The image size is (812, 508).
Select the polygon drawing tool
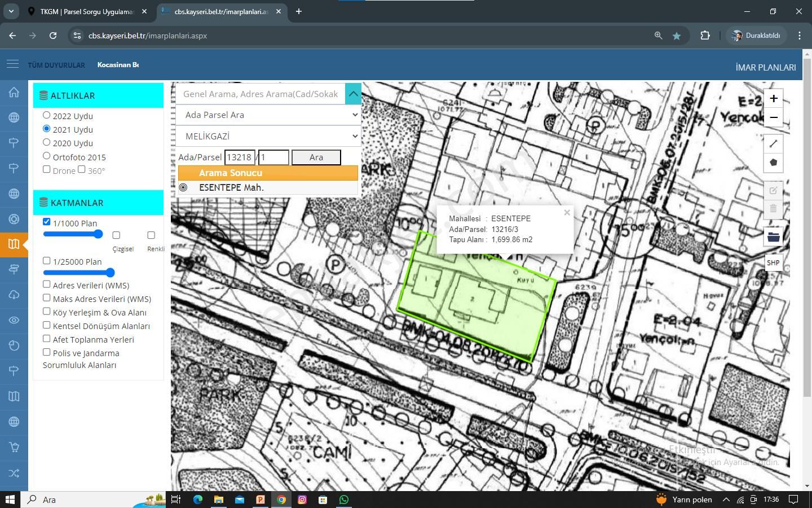[x=774, y=163]
